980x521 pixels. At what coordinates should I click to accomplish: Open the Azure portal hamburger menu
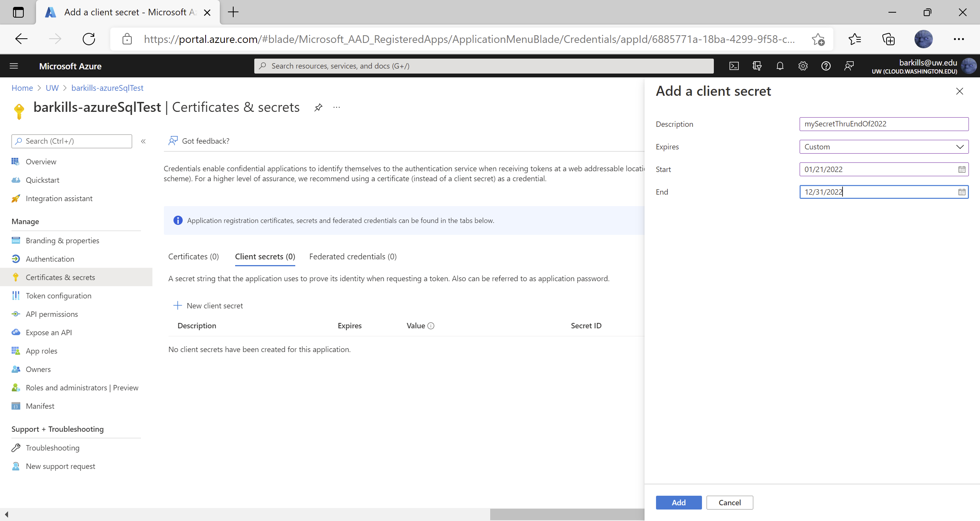pos(14,66)
